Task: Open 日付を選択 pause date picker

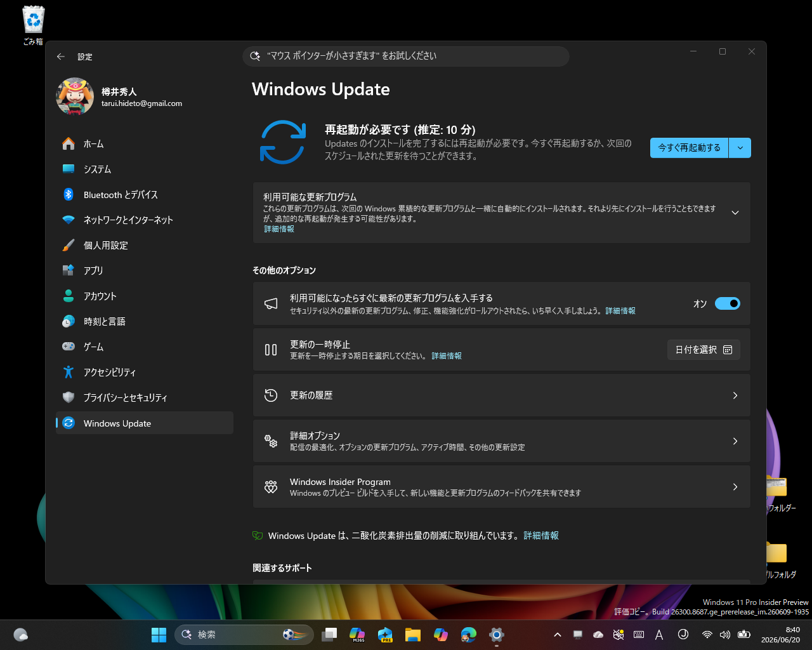Action: coord(704,350)
